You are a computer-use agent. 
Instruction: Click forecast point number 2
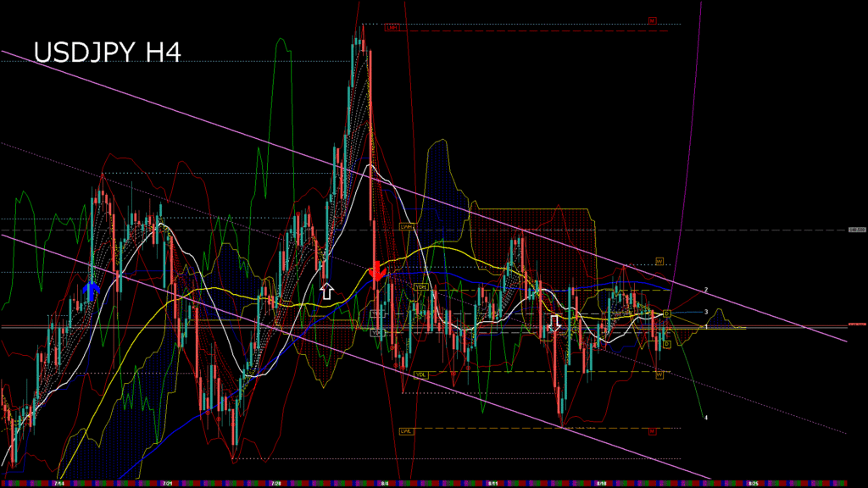pyautogui.click(x=706, y=290)
